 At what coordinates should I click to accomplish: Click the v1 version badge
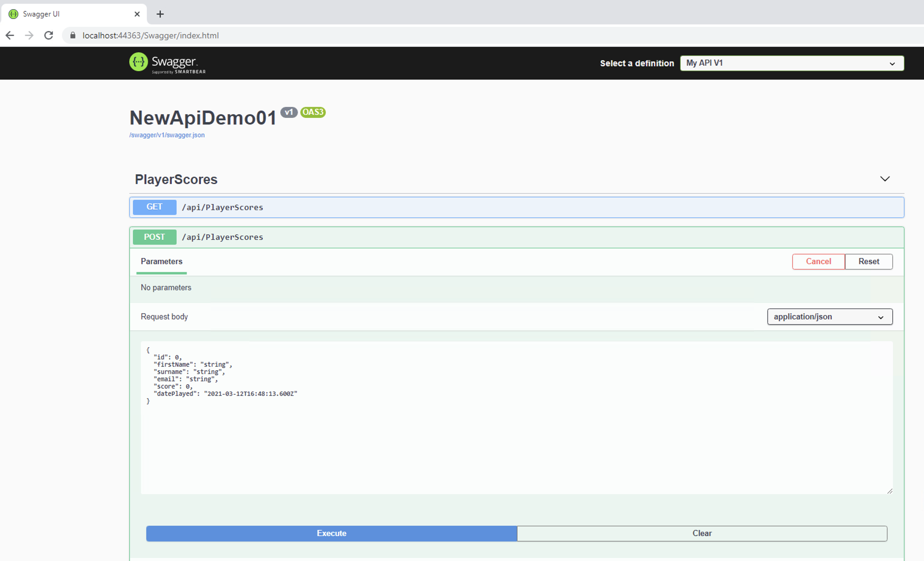point(288,112)
